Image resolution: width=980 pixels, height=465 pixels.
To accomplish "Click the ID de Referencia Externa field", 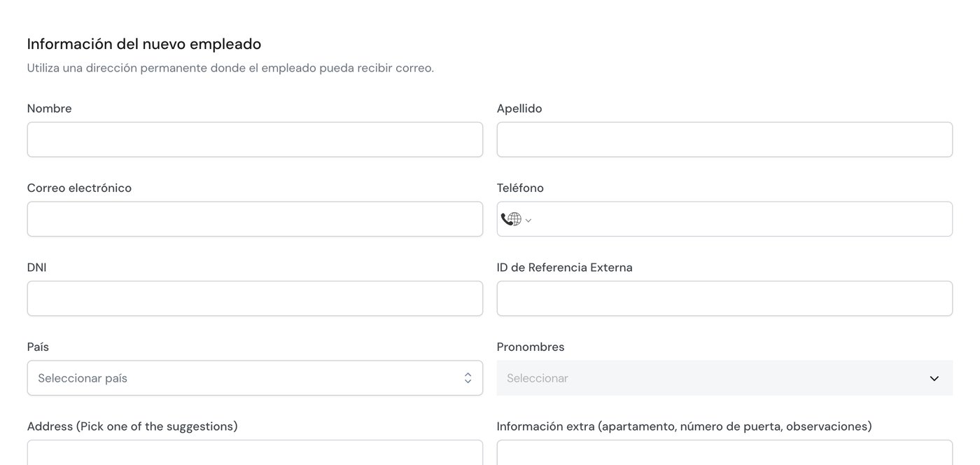I will coord(724,298).
